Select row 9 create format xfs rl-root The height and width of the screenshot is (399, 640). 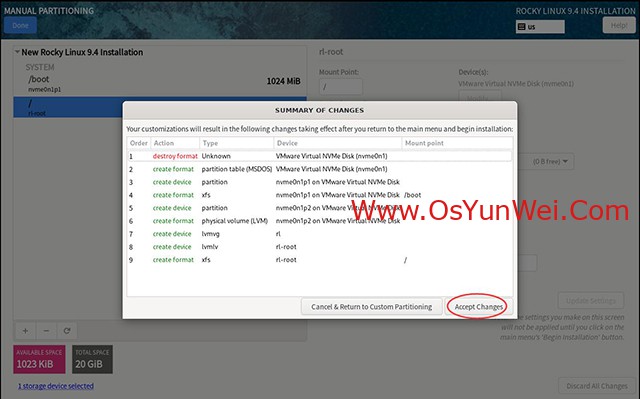[x=320, y=260]
